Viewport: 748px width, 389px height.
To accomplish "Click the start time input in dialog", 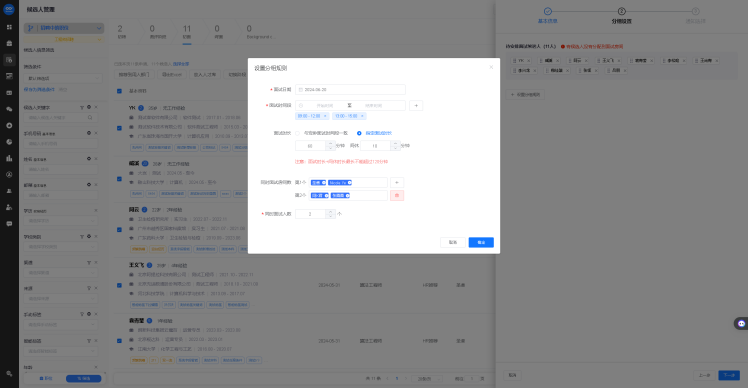I will point(324,105).
